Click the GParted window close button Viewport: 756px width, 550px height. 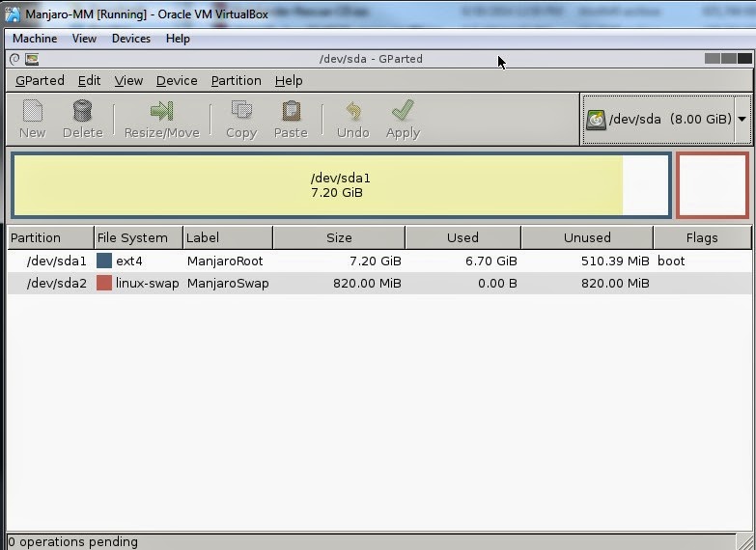[x=744, y=59]
